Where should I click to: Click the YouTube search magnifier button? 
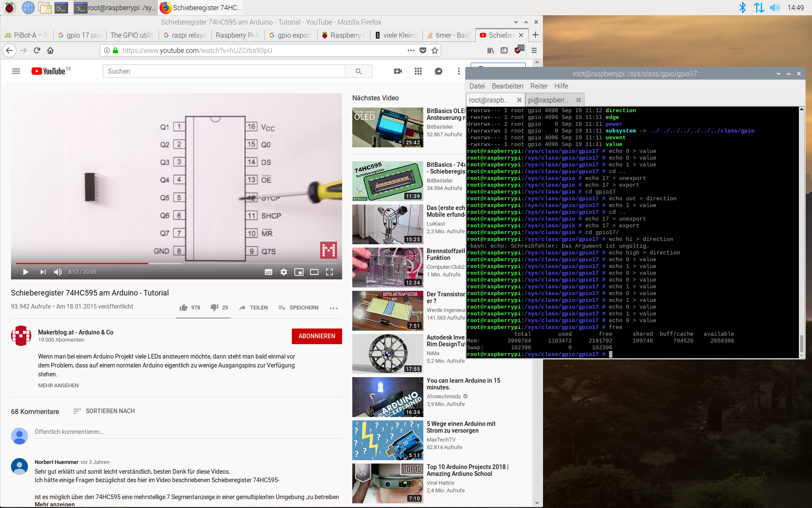[359, 71]
